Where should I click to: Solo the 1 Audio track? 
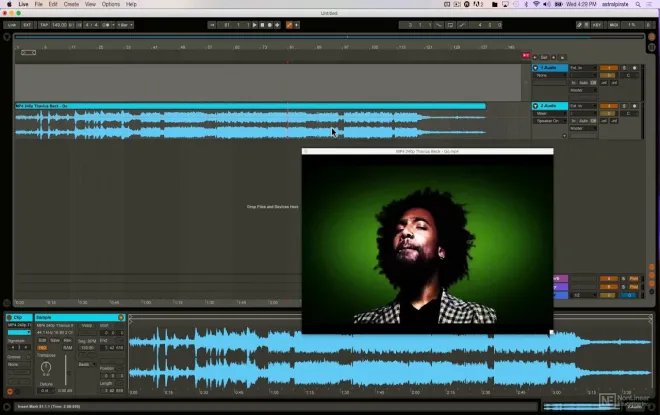624,68
